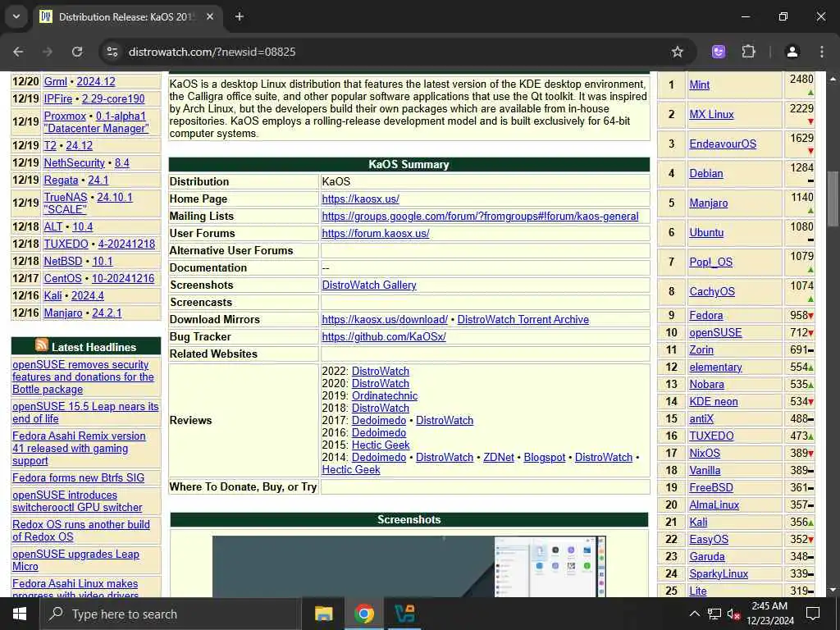Open the DistroWatch Gallery link
Viewport: 840px width, 630px height.
tap(369, 285)
